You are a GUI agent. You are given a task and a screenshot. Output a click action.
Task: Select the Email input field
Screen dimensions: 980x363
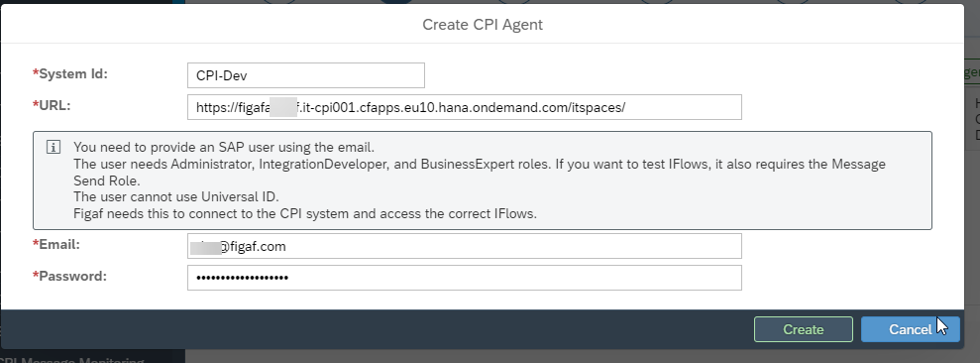coord(465,246)
